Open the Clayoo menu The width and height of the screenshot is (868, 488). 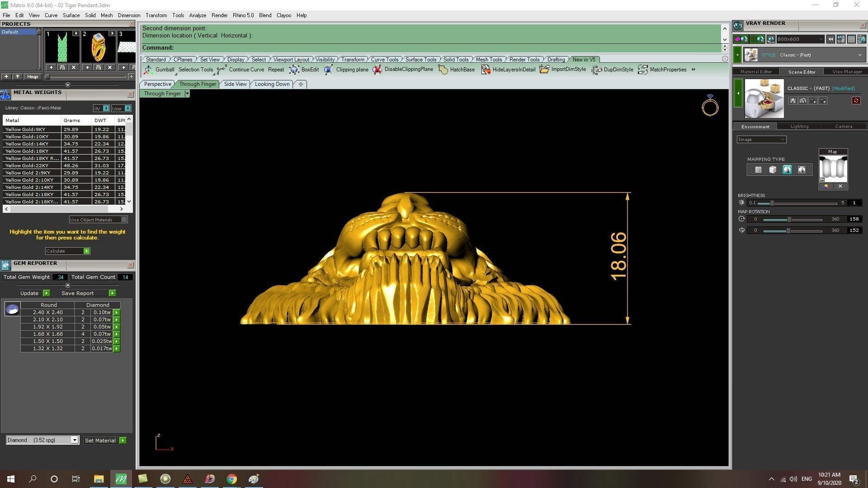coord(284,15)
